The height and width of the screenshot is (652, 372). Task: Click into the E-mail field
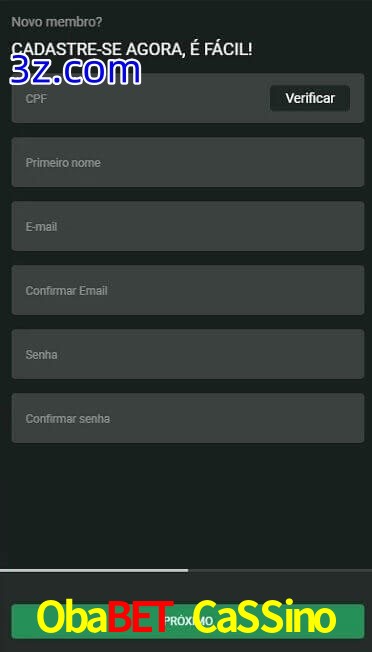(188, 226)
